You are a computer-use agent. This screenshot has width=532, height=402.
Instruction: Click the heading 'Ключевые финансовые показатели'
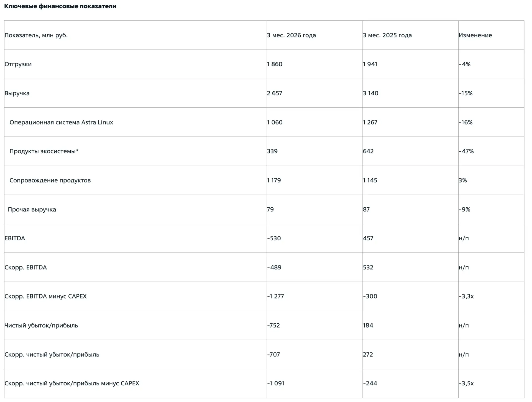pyautogui.click(x=60, y=6)
